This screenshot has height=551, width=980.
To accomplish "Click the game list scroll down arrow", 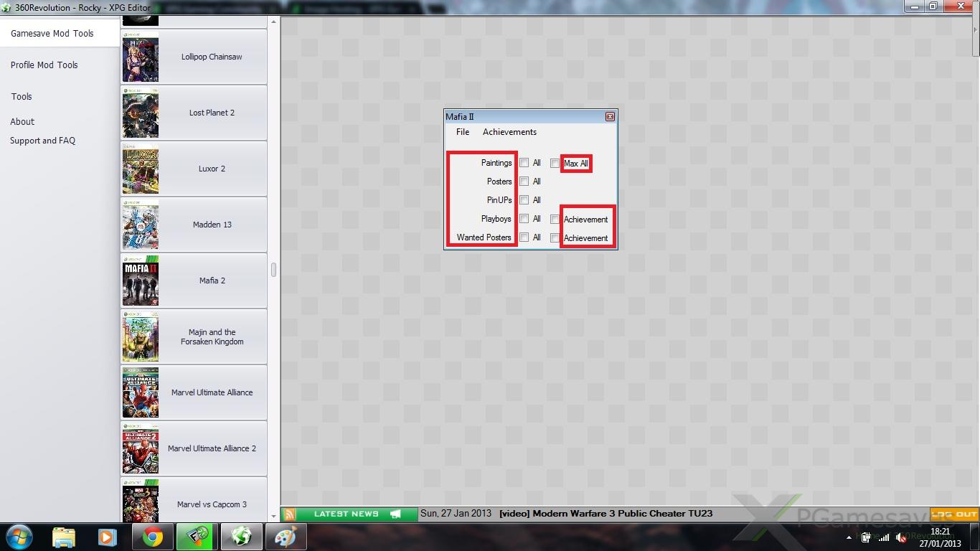I will click(273, 515).
